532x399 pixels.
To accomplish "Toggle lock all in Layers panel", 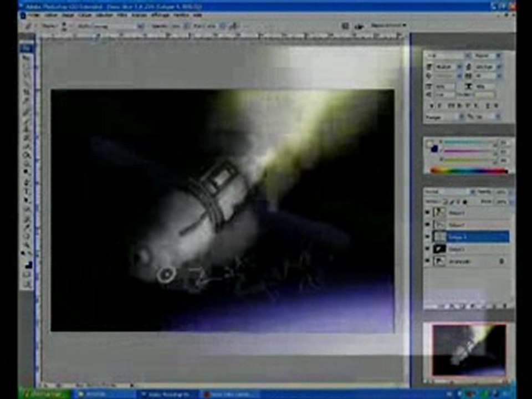I will tap(465, 202).
